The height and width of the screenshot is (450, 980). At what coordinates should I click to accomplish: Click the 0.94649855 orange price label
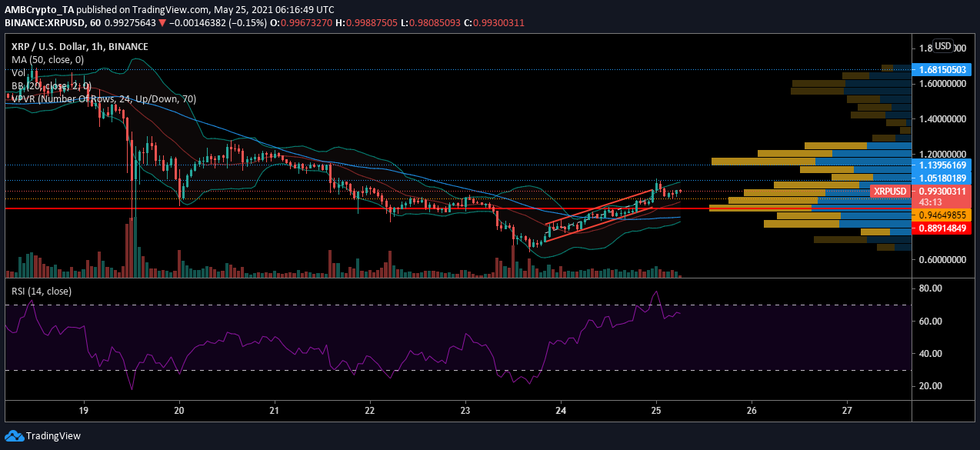[x=945, y=215]
